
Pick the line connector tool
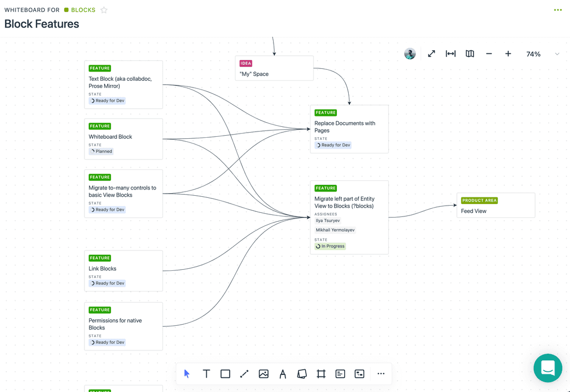(x=245, y=374)
